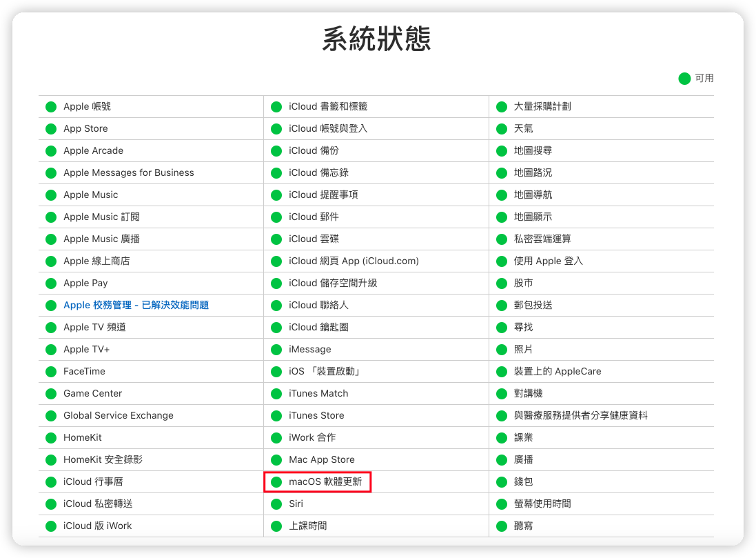Click the HomeKit 安全錄影 entry
Screen dimensions: 756x558
click(103, 459)
